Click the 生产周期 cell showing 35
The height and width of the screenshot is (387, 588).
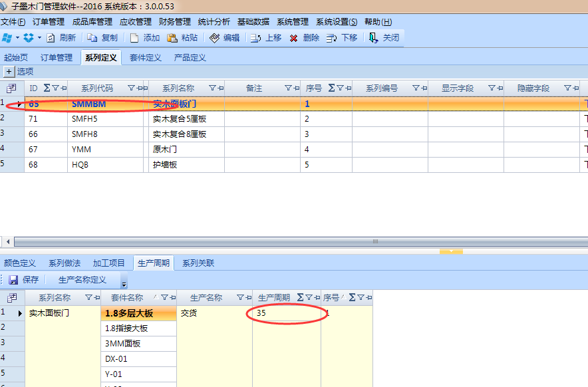point(286,313)
